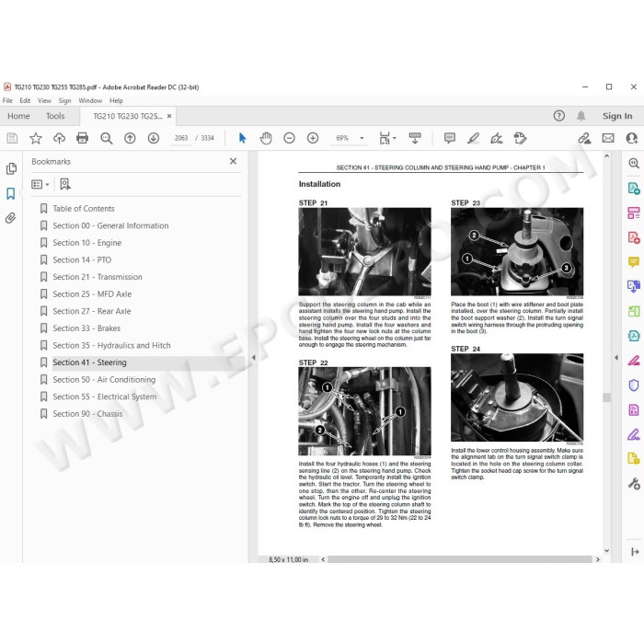The image size is (644, 644).
Task: Open Table of Contents bookmark
Action: point(84,209)
